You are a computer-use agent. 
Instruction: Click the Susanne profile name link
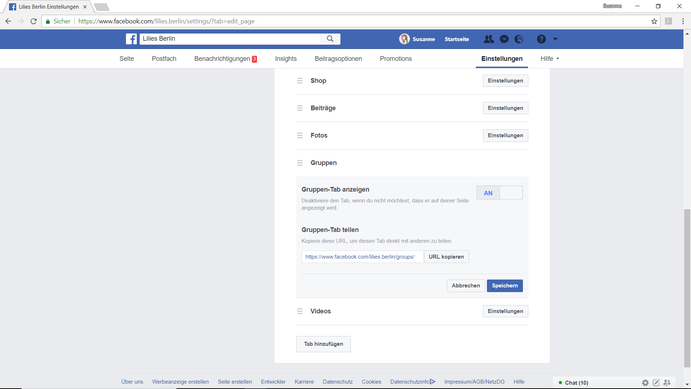click(x=424, y=39)
